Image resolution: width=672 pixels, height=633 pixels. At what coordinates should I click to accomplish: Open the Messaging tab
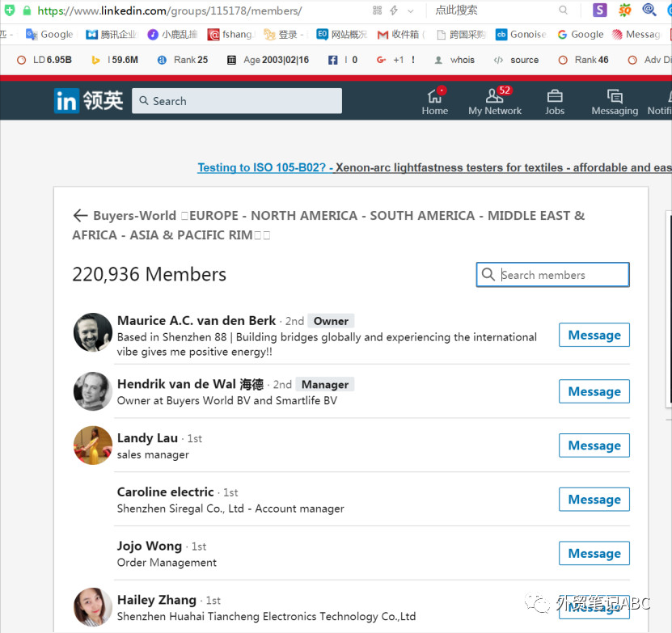pyautogui.click(x=615, y=102)
